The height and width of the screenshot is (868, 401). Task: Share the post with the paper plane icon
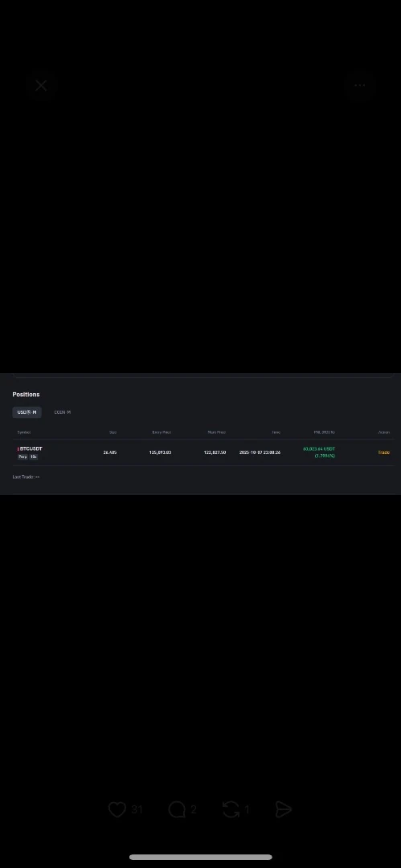[x=283, y=809]
